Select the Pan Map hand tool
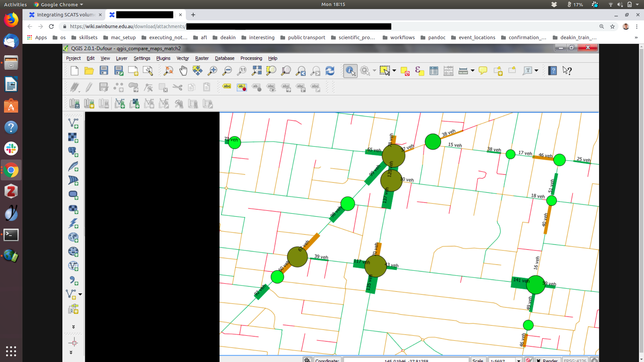The height and width of the screenshot is (362, 644). click(183, 71)
